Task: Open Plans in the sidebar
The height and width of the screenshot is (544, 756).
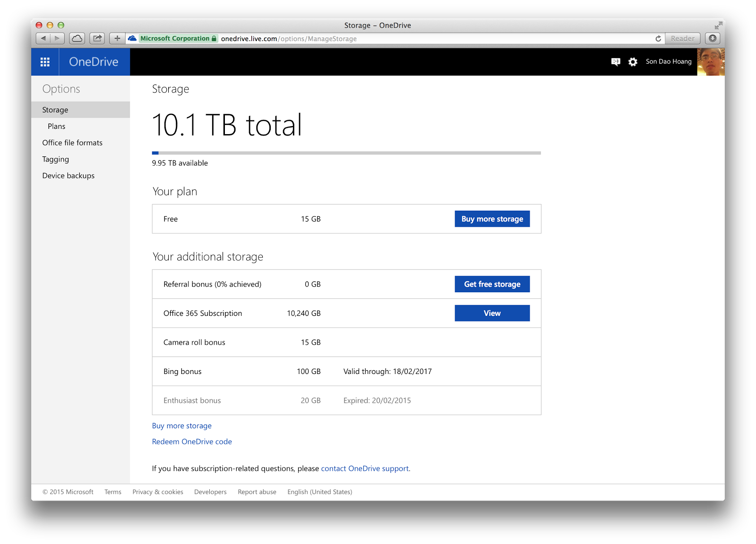Action: pos(56,126)
